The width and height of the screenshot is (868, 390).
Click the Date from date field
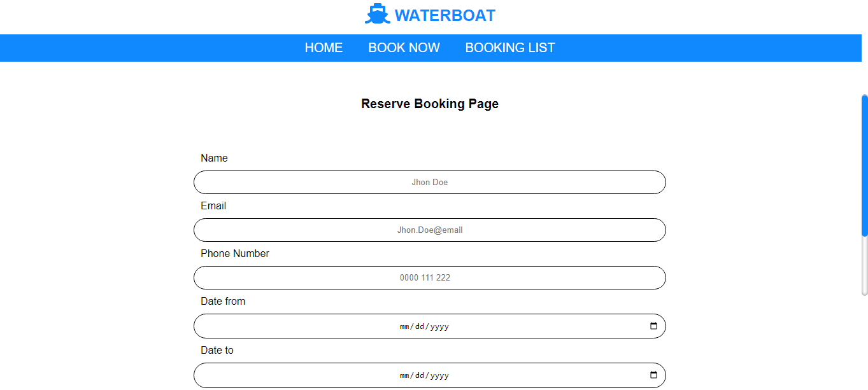pos(430,326)
